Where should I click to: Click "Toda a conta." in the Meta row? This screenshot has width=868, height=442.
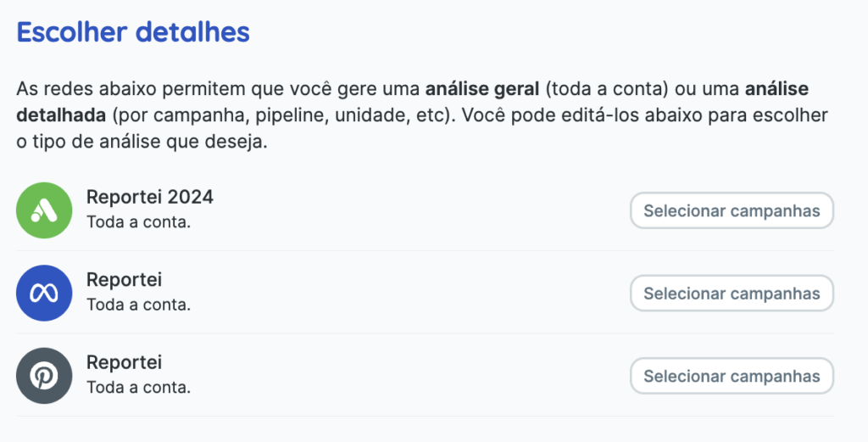138,305
